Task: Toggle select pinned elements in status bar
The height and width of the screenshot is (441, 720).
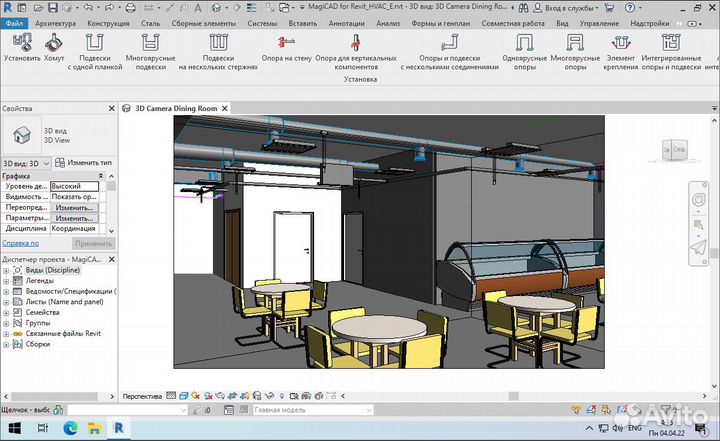Action: 607,408
